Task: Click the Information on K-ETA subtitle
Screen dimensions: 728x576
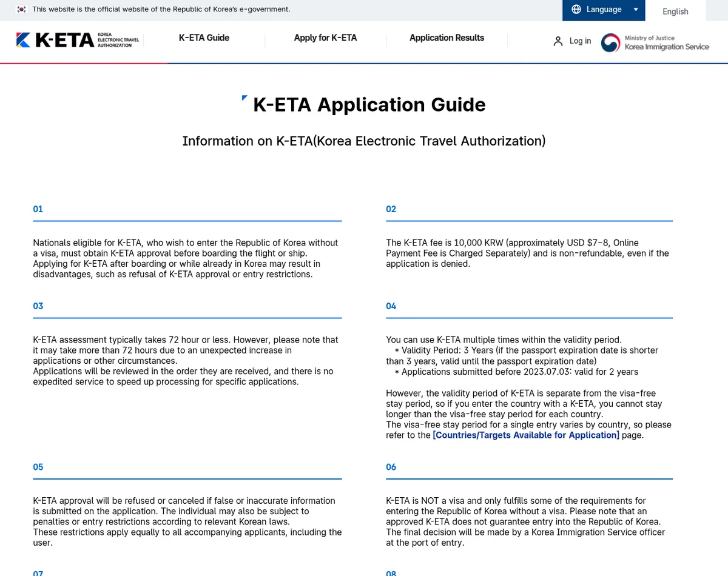Action: [364, 141]
